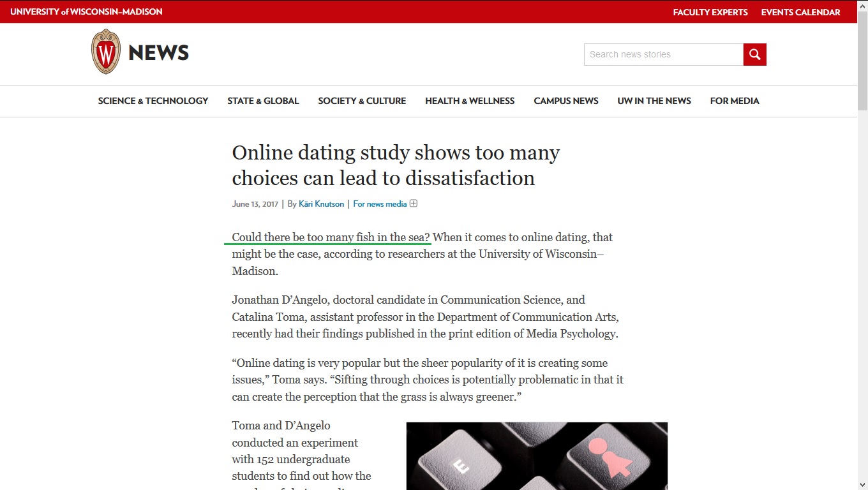Open Health & Wellness news category
Screen dimensions: 868x490
(470, 101)
